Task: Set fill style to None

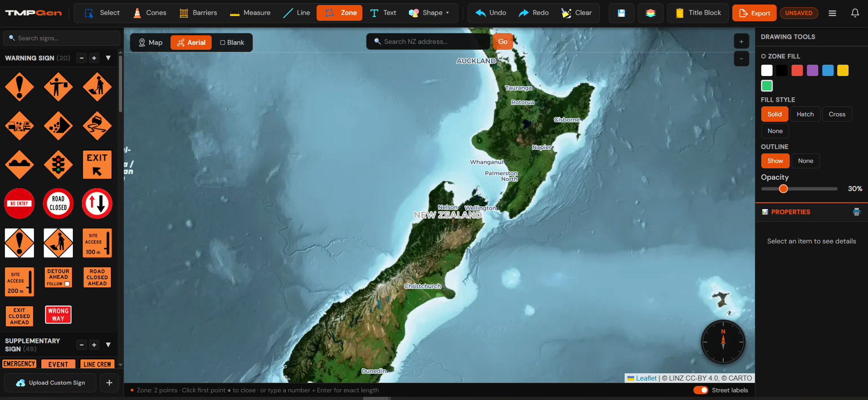Action: coord(775,131)
